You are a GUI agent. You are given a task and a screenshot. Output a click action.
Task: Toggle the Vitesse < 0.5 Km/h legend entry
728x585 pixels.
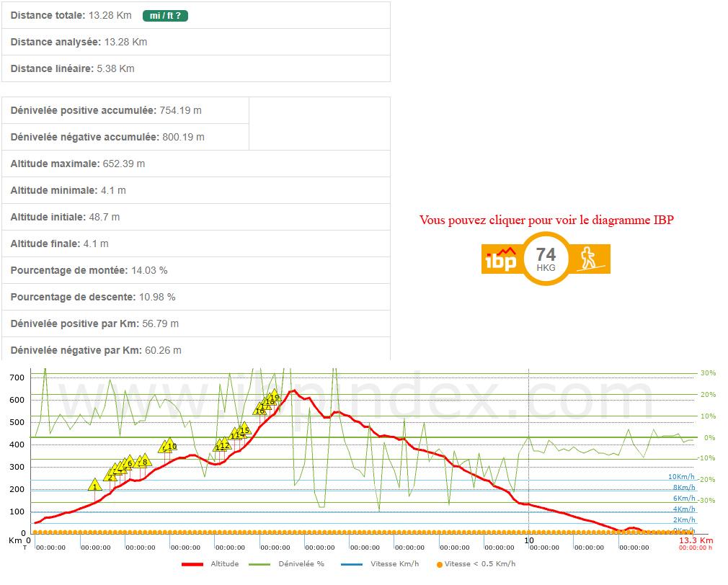(x=476, y=564)
